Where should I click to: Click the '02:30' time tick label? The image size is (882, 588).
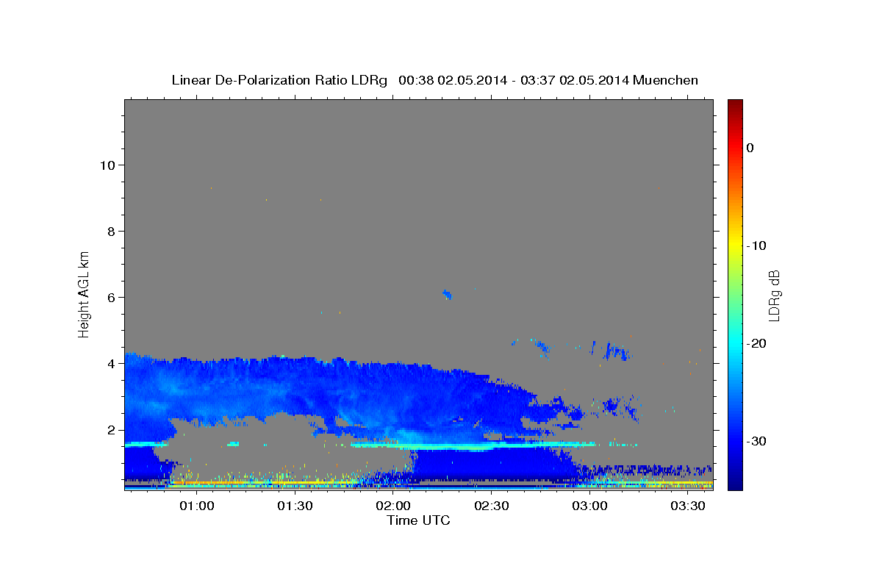pos(492,506)
